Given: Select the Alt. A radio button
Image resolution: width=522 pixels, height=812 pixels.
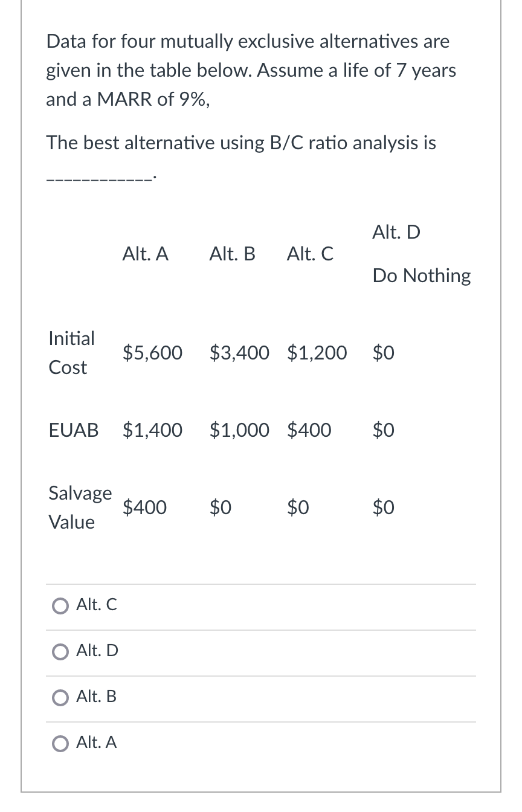Looking at the screenshot, I should (x=61, y=744).
